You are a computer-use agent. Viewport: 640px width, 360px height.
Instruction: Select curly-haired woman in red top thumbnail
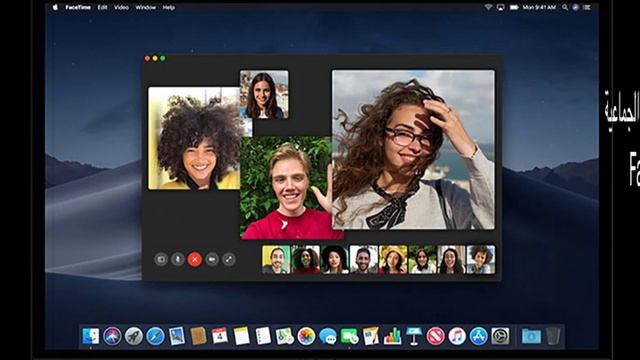306,259
